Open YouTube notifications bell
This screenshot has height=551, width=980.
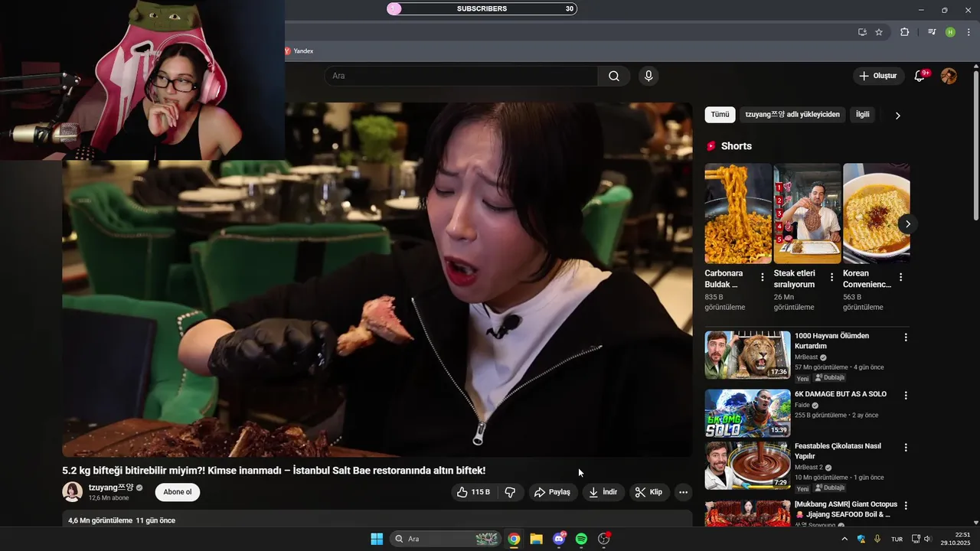coord(921,76)
